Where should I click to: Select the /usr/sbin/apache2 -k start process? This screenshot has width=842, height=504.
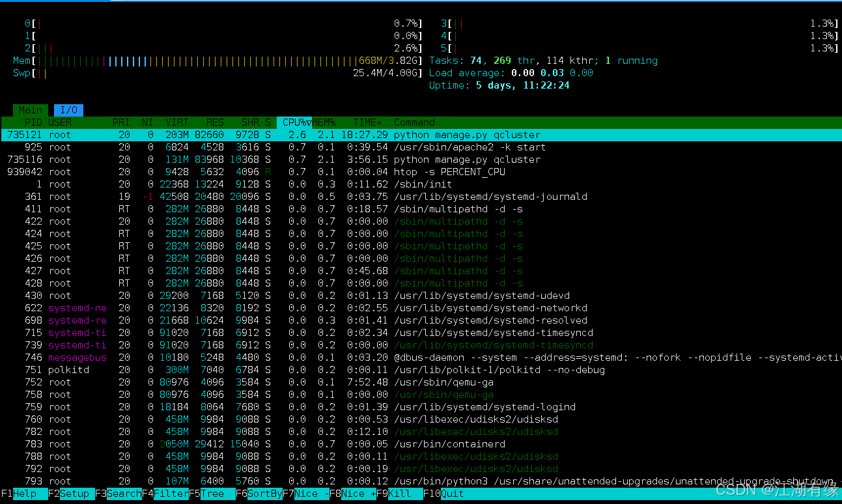[x=421, y=147]
